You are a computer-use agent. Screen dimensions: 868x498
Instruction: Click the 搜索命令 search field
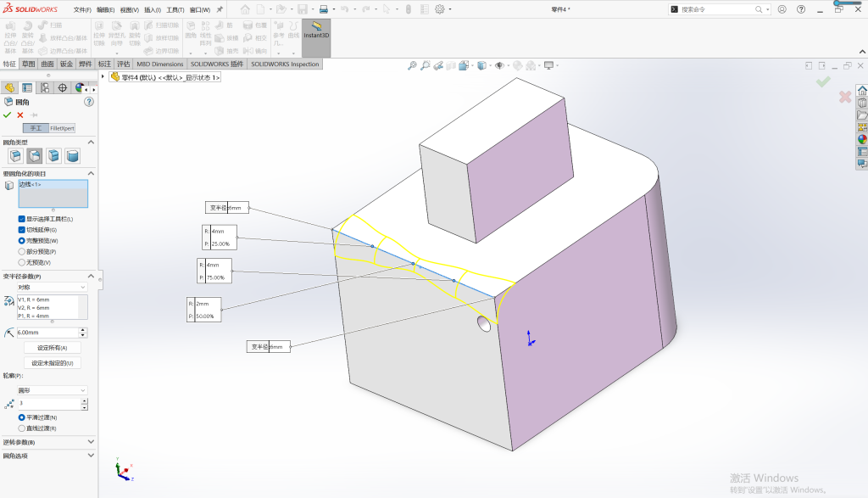(x=717, y=9)
